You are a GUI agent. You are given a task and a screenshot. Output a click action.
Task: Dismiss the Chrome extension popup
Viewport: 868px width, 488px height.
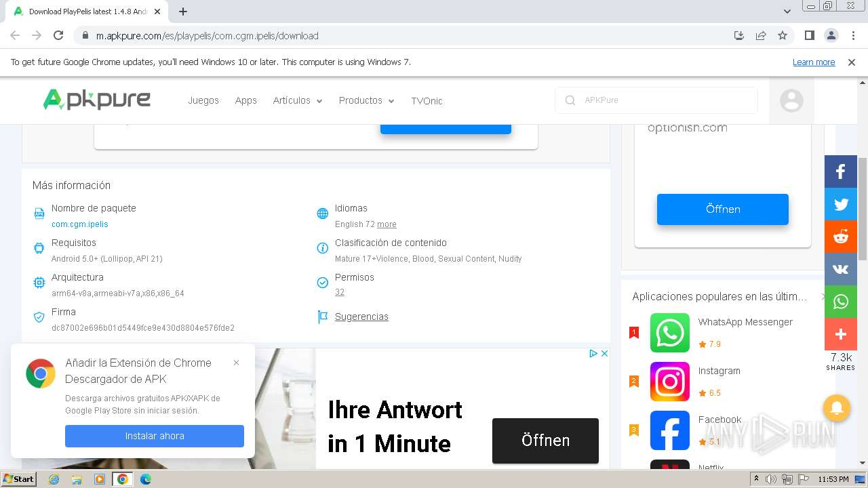pos(236,363)
